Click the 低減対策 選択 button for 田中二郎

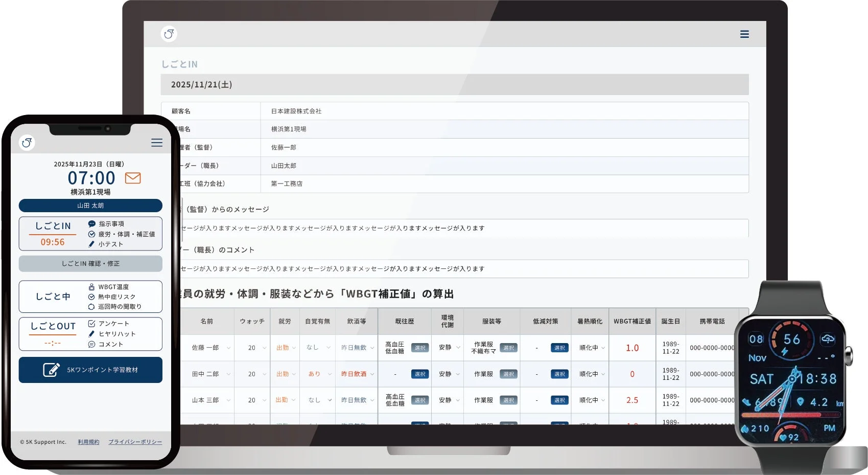[x=559, y=374]
